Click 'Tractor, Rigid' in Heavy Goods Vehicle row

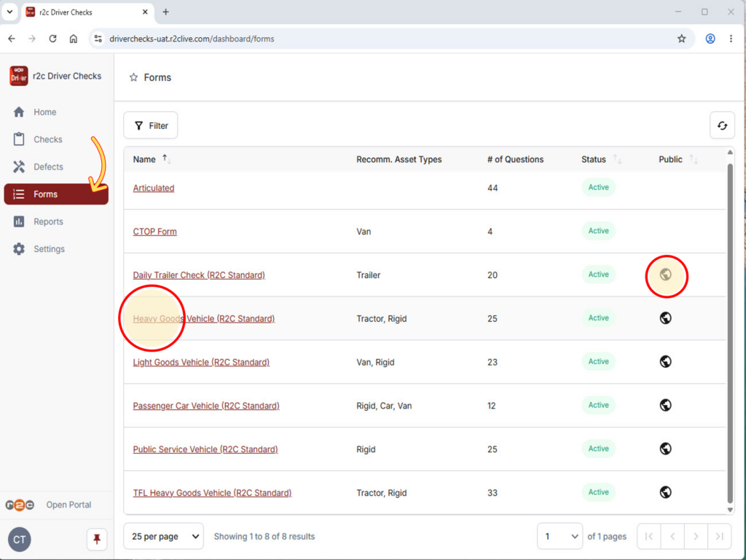[x=382, y=318]
